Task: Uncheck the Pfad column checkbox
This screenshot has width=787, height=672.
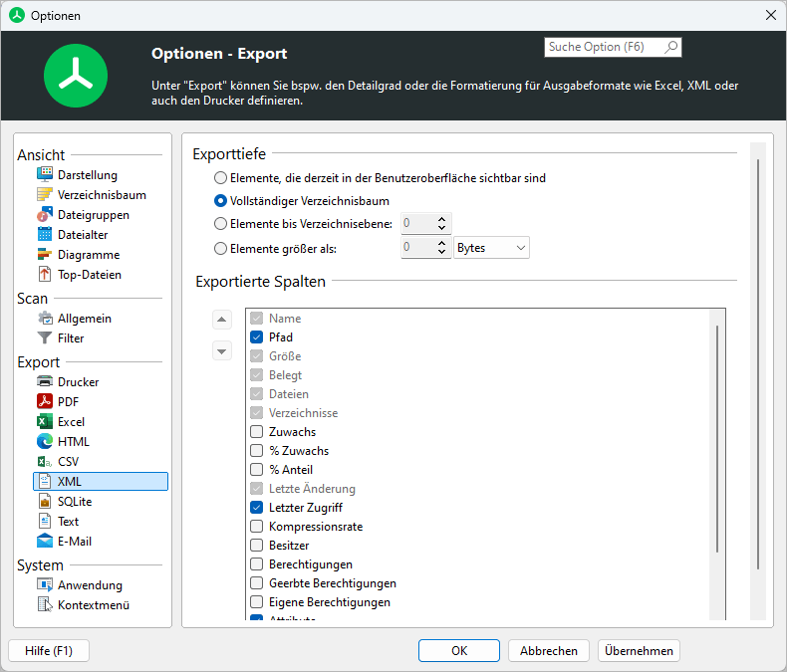Action: [256, 337]
